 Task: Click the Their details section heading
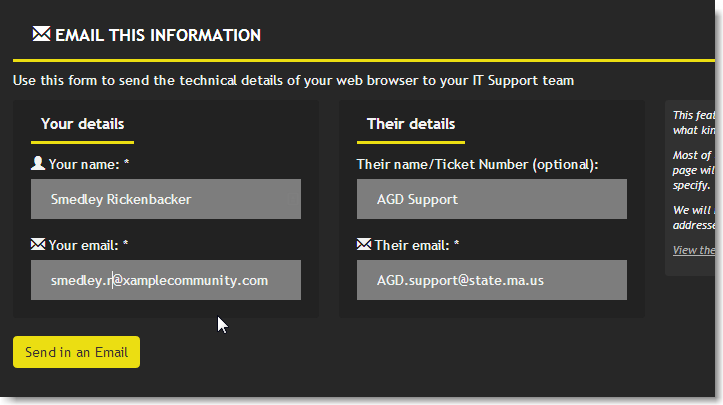click(x=410, y=124)
